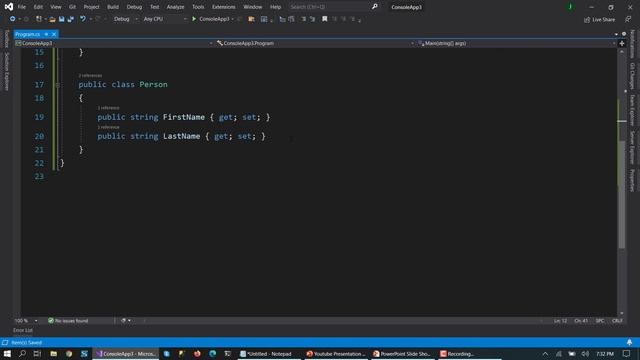Open the Analyze menu

175,7
